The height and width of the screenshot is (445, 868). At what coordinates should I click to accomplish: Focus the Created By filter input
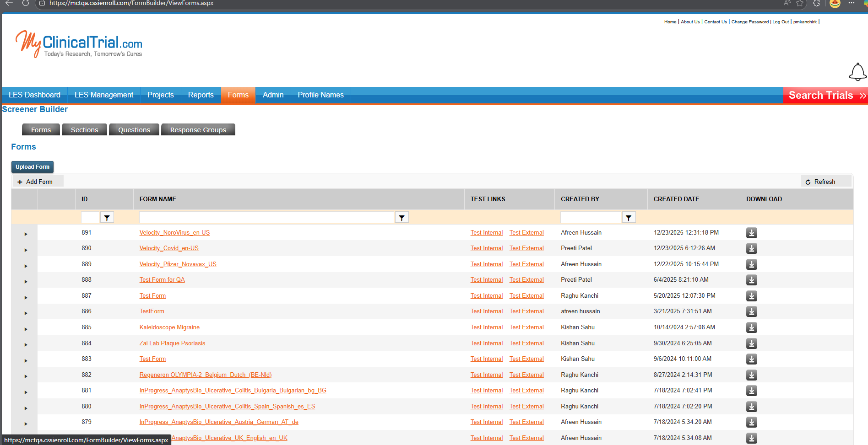tap(591, 217)
